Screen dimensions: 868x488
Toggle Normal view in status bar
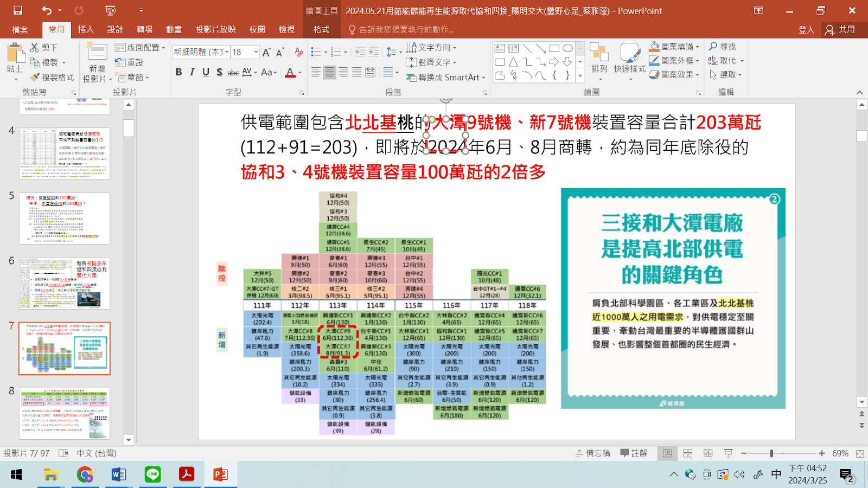coord(668,453)
